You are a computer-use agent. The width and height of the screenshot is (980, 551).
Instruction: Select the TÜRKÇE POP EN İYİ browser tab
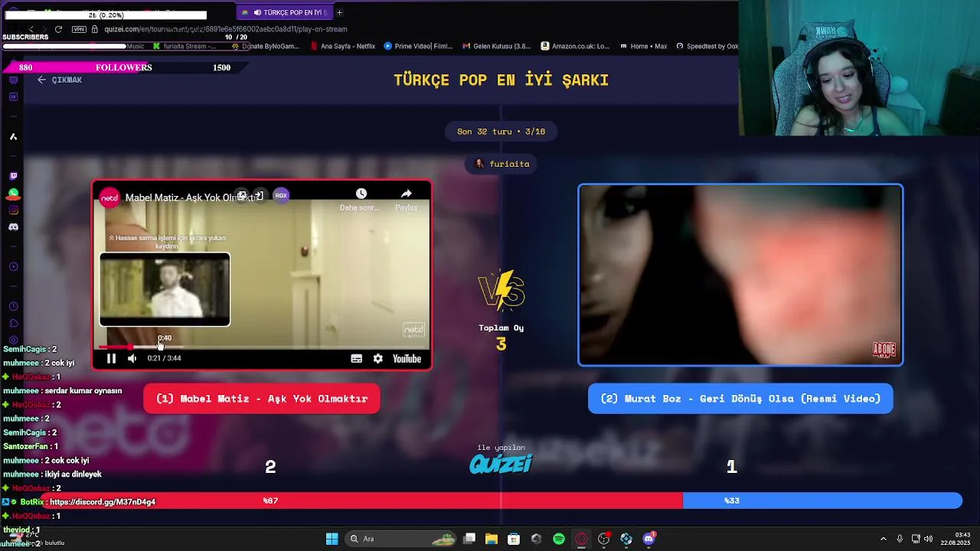pos(284,12)
